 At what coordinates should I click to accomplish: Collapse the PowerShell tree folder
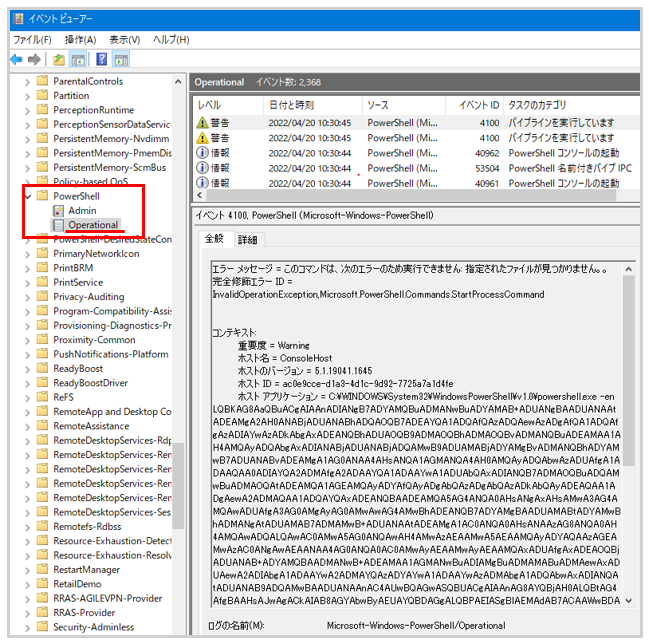(x=28, y=196)
